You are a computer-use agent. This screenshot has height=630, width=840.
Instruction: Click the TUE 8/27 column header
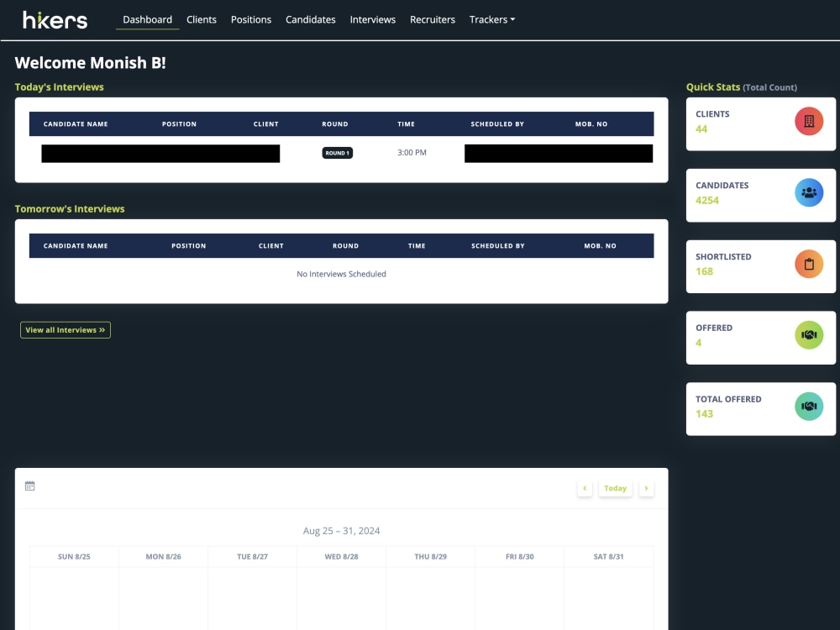(252, 557)
